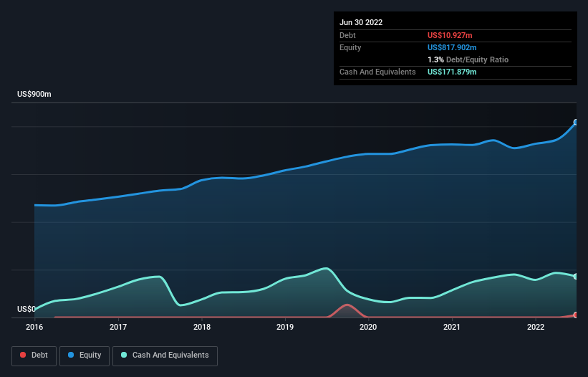Viewport: 588px width, 377px height.
Task: Toggle the Debt series in the legend
Action: click(34, 355)
